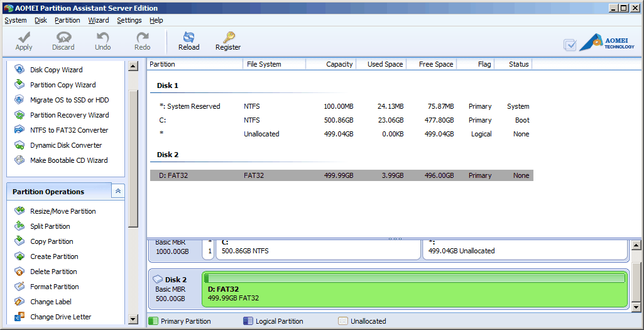Click the Partition Recovery Wizard icon

click(19, 115)
